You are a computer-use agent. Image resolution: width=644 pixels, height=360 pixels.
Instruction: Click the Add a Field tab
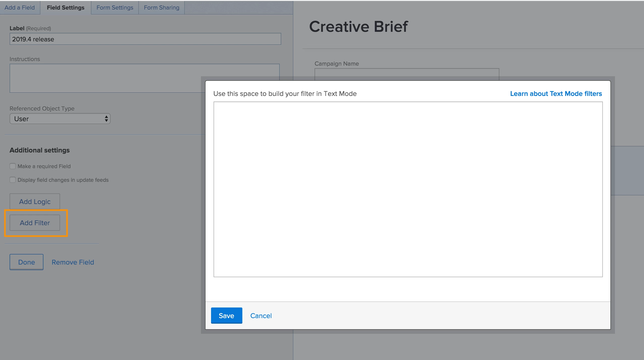click(x=20, y=8)
